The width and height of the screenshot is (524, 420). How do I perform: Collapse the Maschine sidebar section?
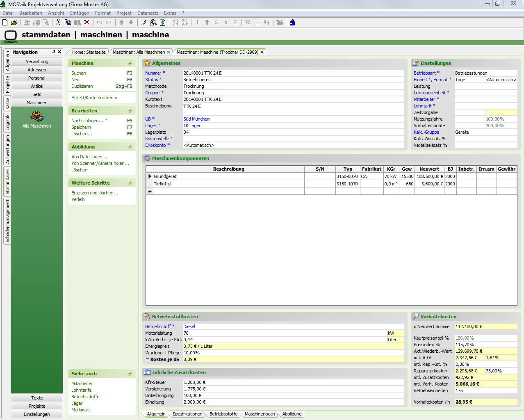point(130,63)
